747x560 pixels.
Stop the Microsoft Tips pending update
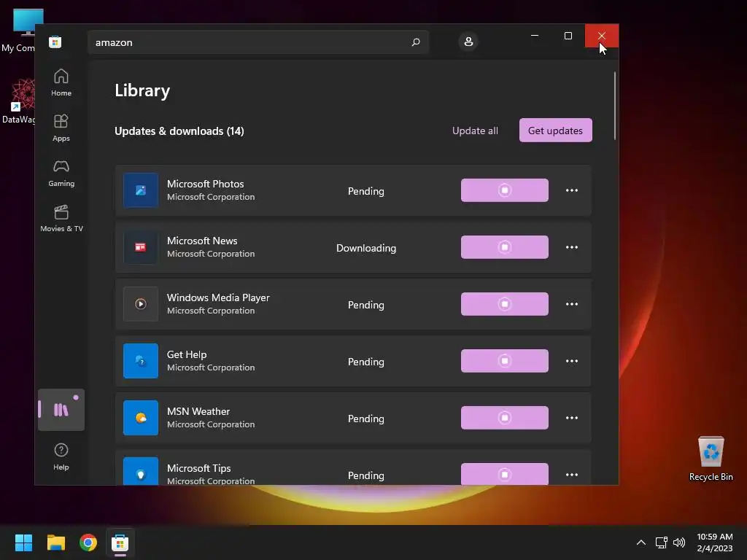[505, 474]
